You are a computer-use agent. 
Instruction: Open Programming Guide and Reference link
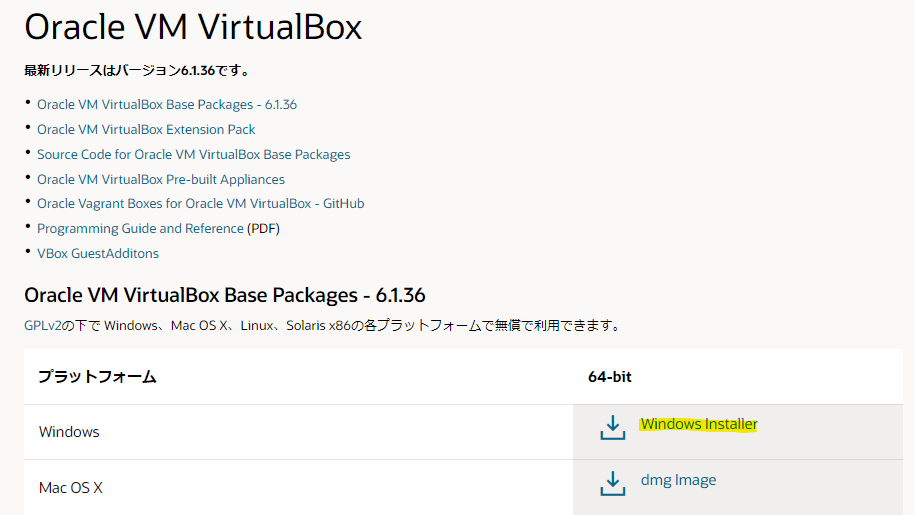(x=140, y=229)
